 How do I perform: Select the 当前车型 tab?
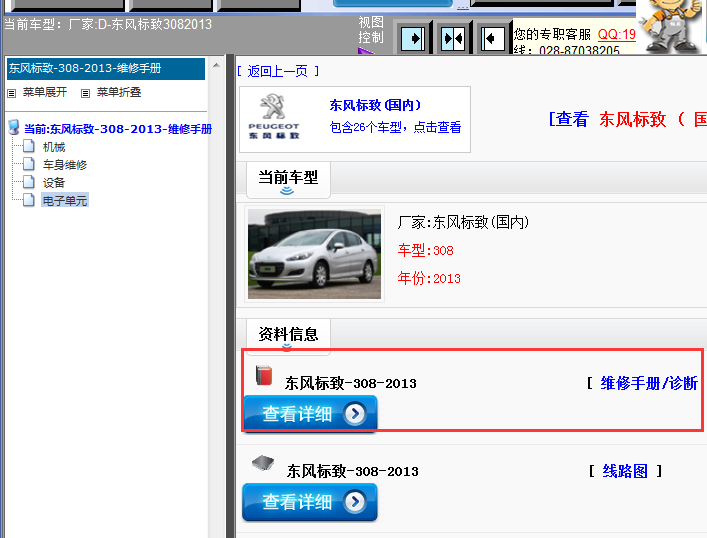coord(288,179)
